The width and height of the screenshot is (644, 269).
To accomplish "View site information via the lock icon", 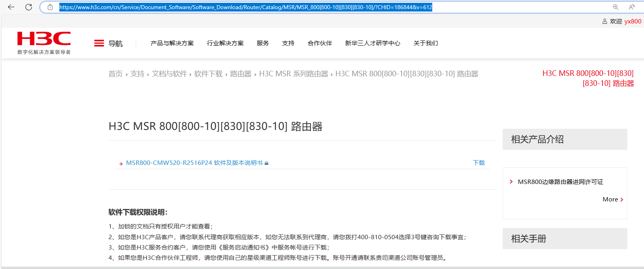I will [x=50, y=7].
